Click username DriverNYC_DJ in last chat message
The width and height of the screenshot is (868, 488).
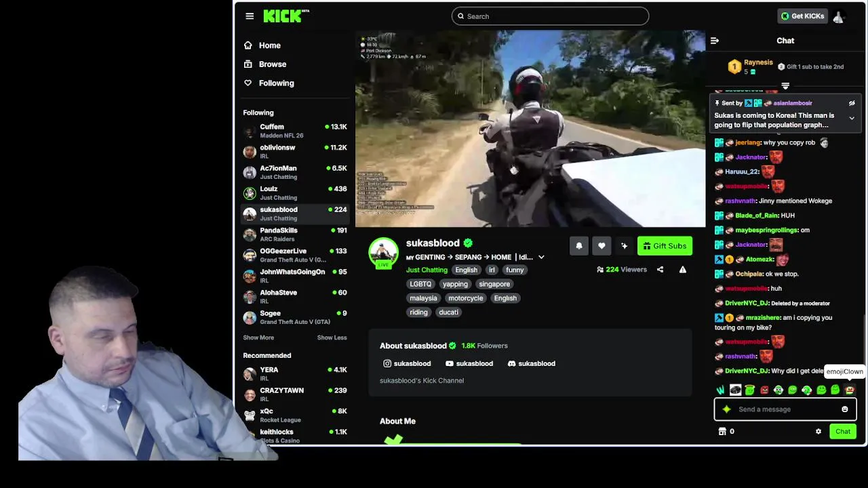[x=746, y=371]
